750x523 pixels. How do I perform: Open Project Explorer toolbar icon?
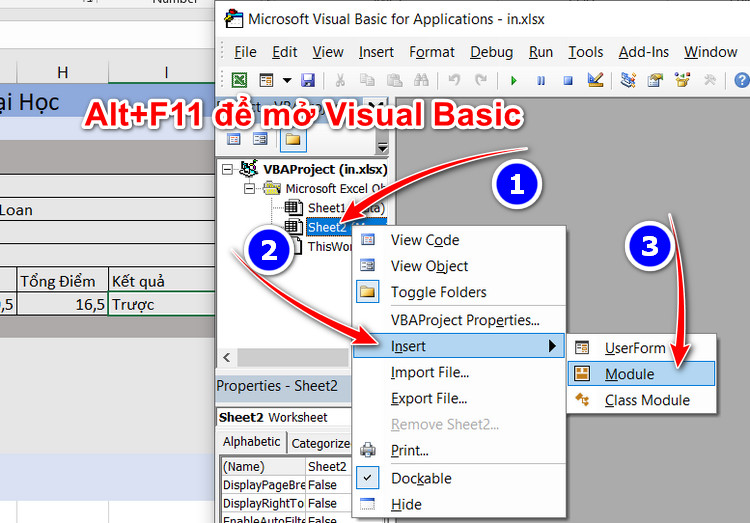click(x=628, y=80)
